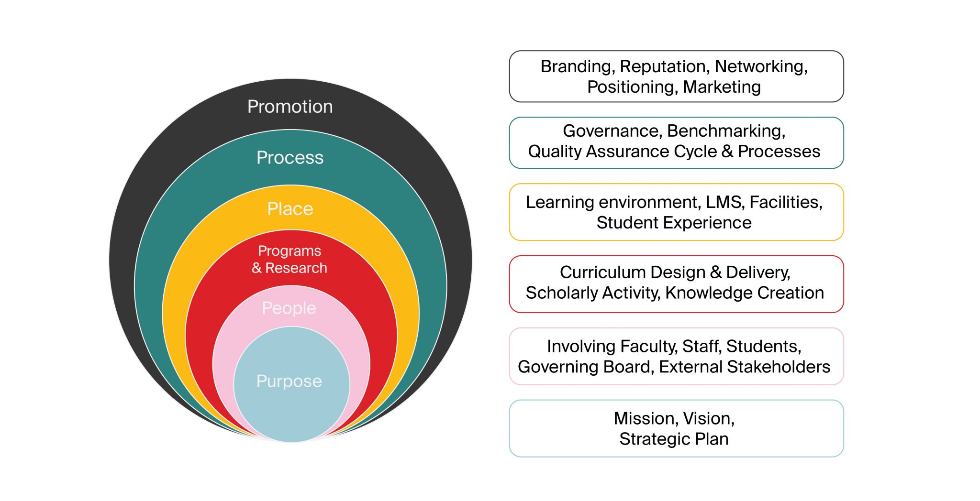Viewport: 980px width, 501px height.
Task: Click the Branding, Reputation, Networking box
Action: point(676,76)
